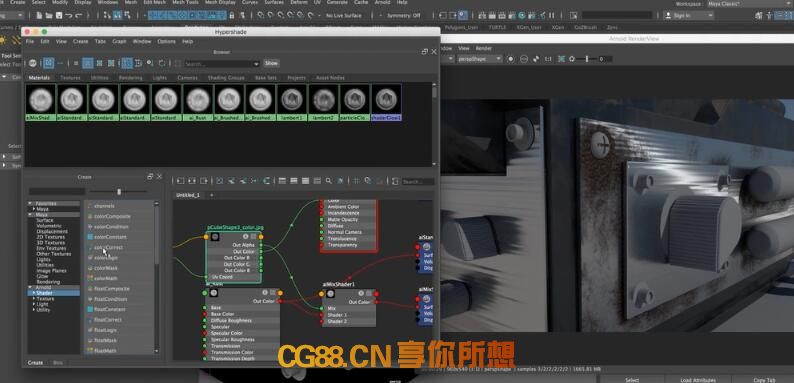Open the browser search dropdown arrow
The width and height of the screenshot is (794, 383).
[256, 64]
